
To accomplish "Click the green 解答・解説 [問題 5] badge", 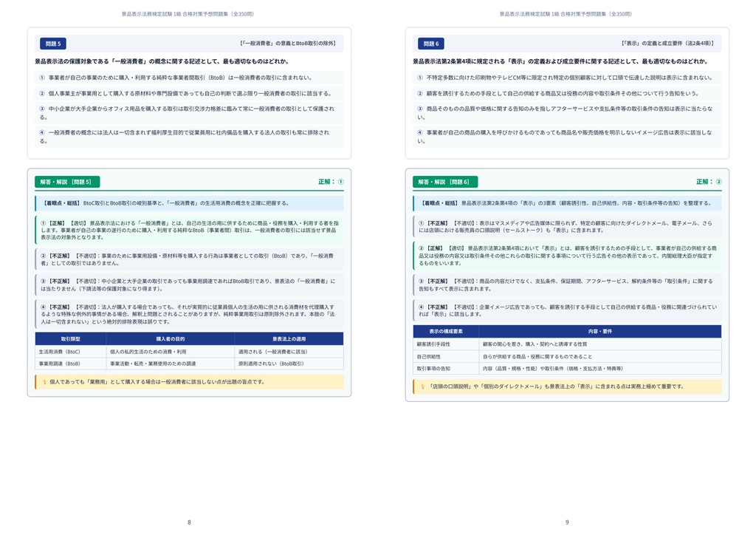I will point(67,182).
